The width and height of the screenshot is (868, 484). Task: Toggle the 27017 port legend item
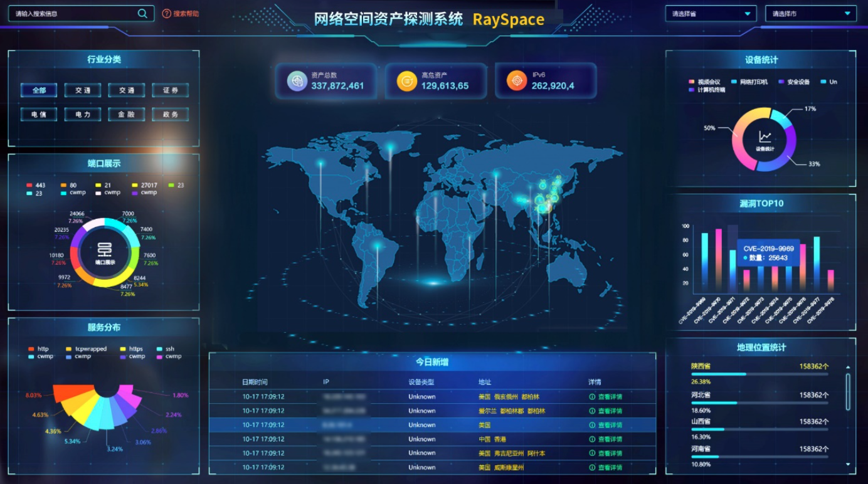(x=144, y=186)
